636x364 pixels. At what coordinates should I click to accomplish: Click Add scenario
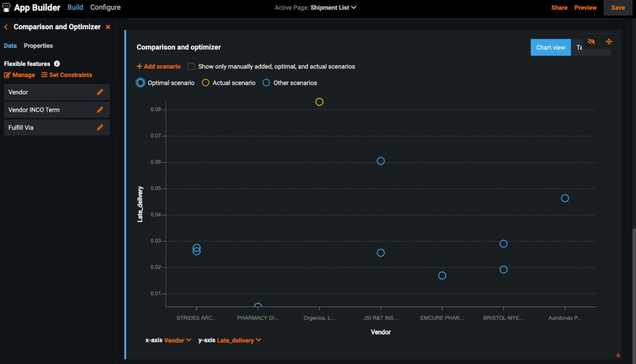[158, 66]
